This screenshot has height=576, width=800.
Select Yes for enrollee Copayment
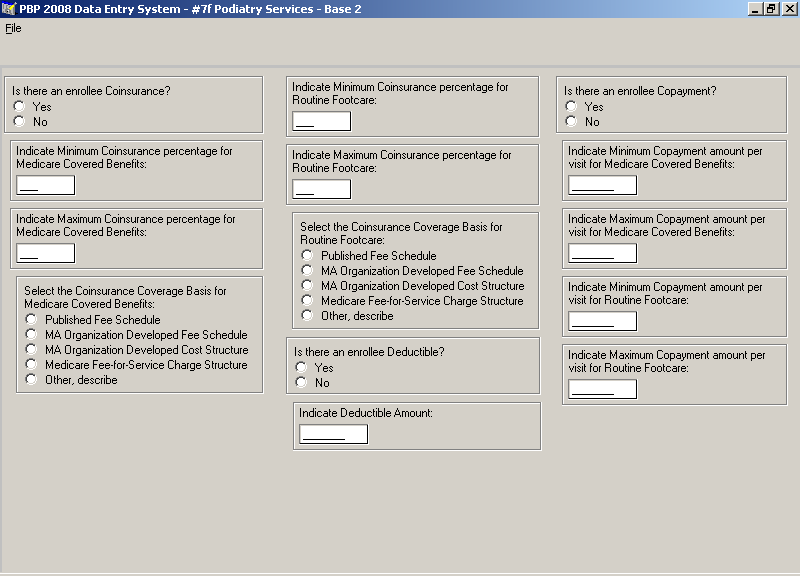[571, 106]
